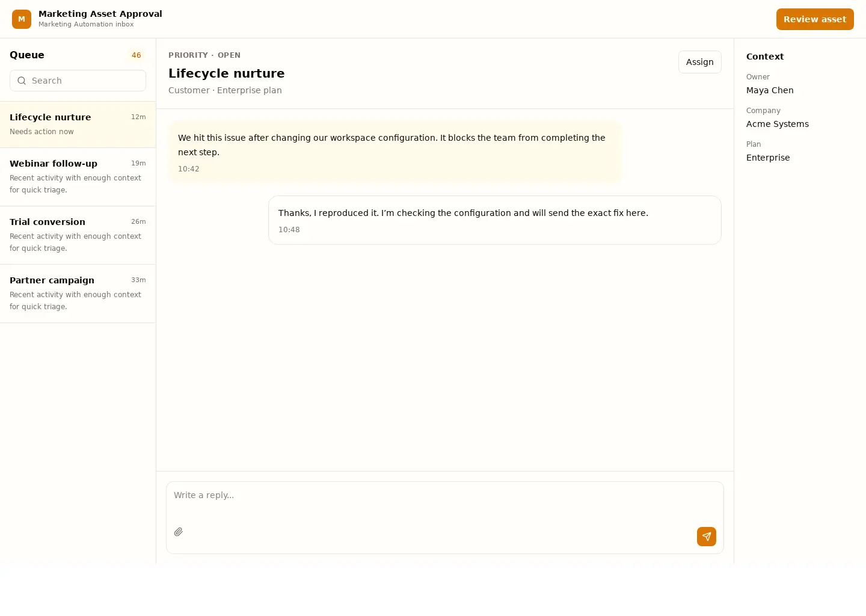Open the Partner campaign conversation
The width and height of the screenshot is (866, 616).
coord(78,294)
